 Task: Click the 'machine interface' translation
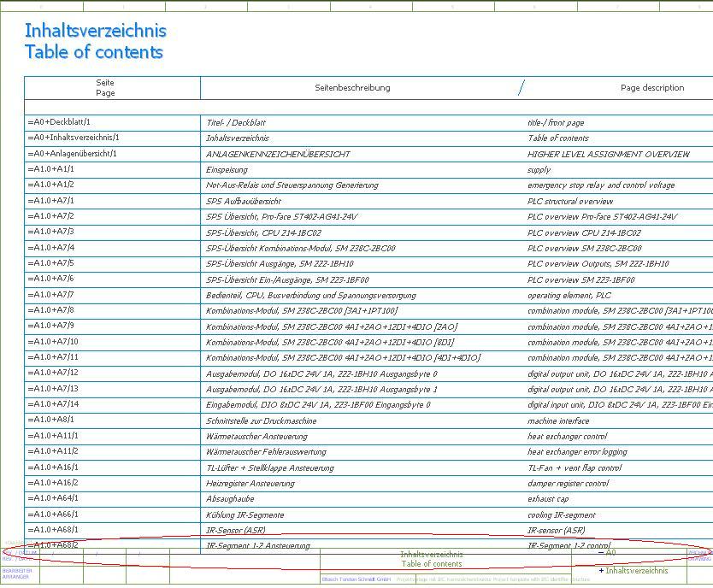tap(558, 420)
